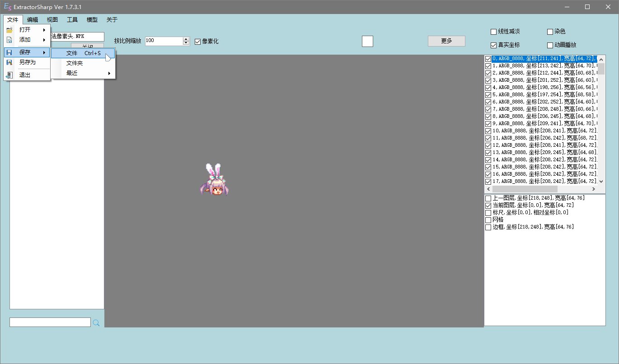Toggle the 当前图层 layer checkbox

(x=488, y=205)
